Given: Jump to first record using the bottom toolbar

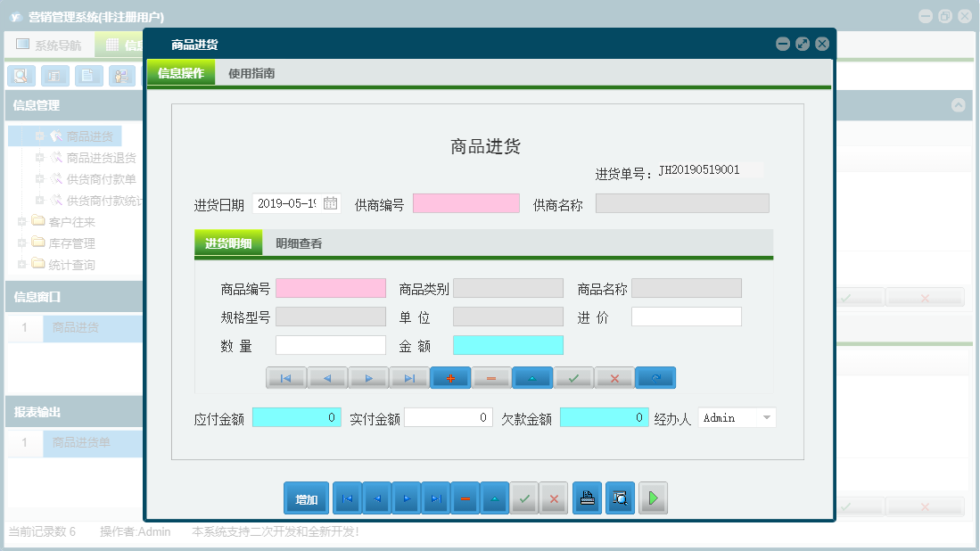Looking at the screenshot, I should [347, 498].
